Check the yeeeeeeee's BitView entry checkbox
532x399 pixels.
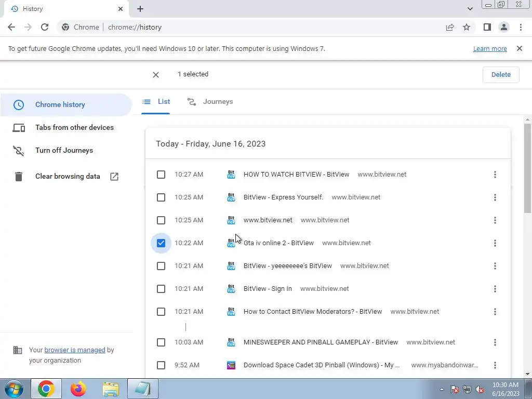(161, 266)
